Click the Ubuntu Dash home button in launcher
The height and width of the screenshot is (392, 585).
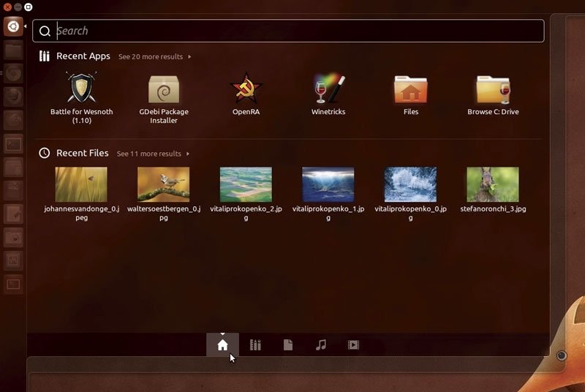[13, 26]
